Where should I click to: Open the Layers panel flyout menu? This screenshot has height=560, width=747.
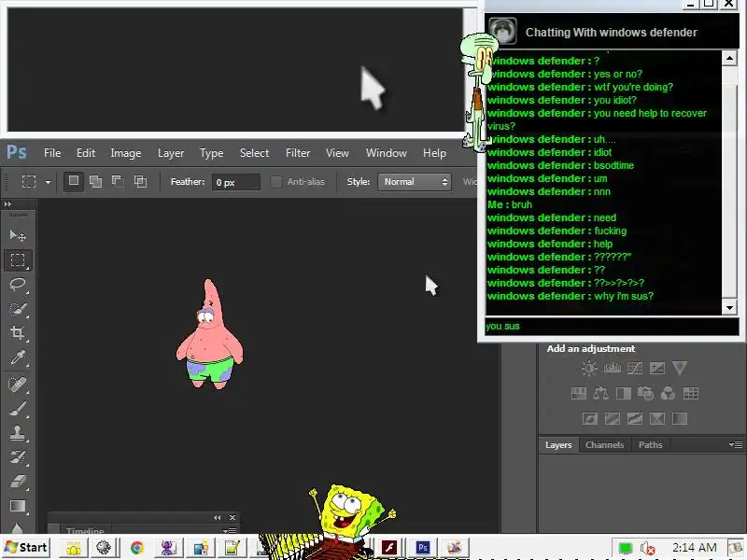click(x=736, y=445)
